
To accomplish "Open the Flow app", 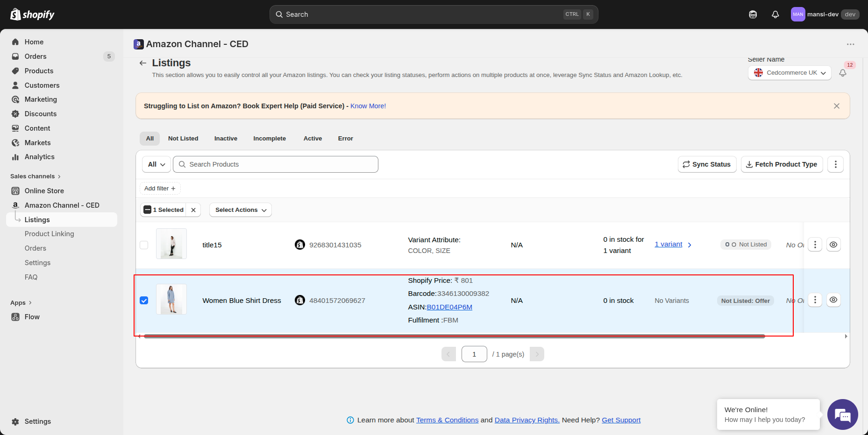I will 32,317.
